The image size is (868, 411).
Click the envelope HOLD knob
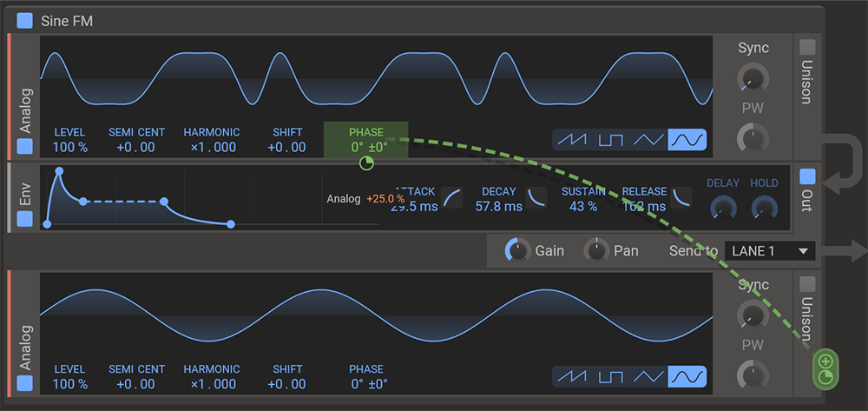(765, 209)
